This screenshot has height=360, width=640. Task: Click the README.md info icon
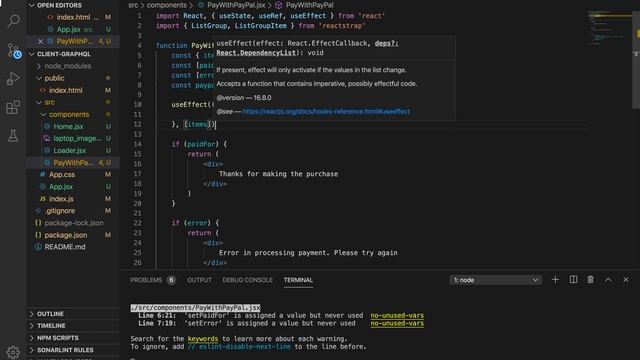click(38, 247)
